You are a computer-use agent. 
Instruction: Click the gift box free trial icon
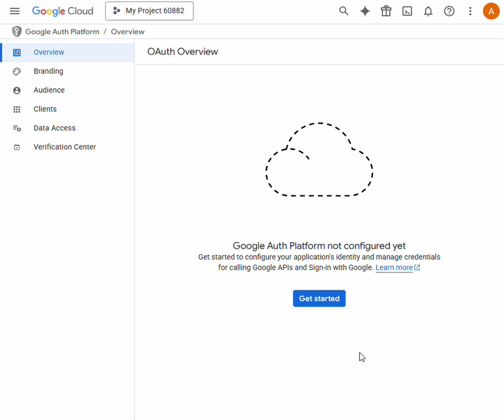pos(386,11)
